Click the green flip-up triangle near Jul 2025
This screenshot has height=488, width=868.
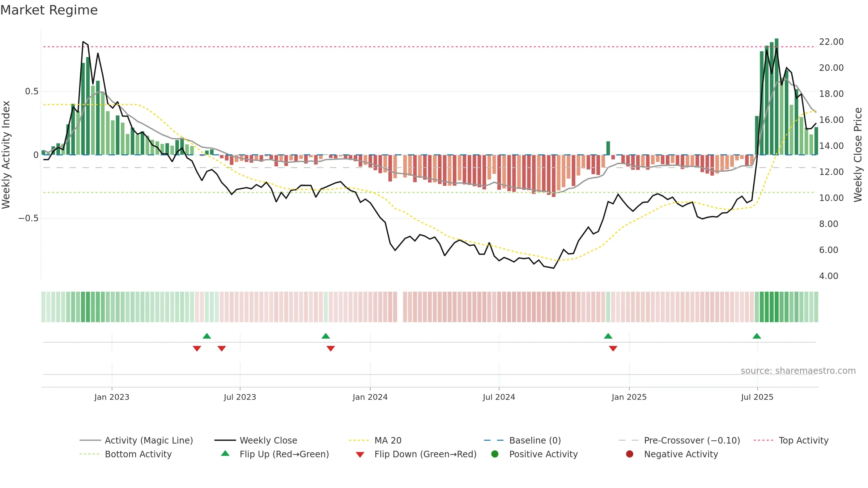click(757, 336)
